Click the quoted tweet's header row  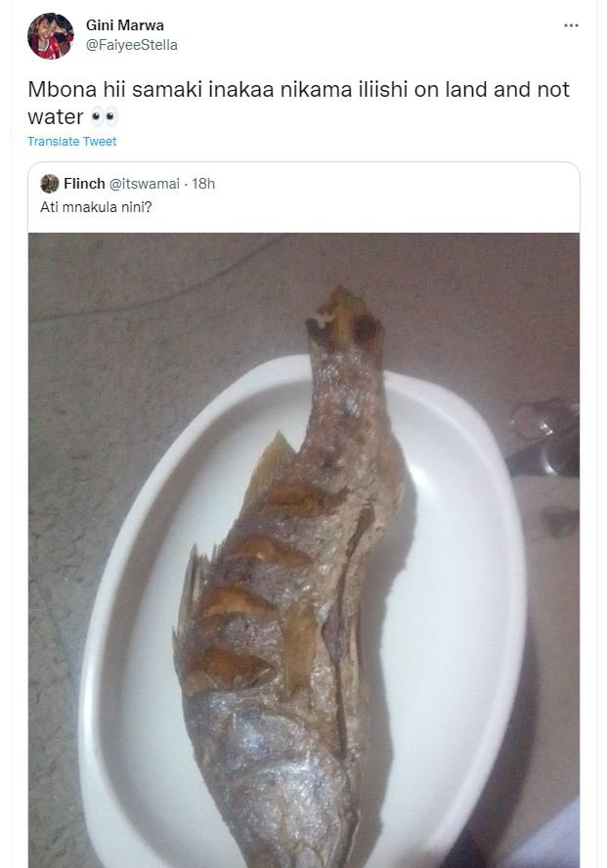coord(127,184)
